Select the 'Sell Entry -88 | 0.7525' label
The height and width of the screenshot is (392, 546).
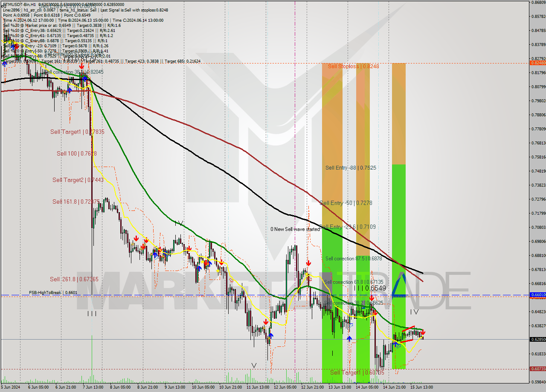coord(351,168)
